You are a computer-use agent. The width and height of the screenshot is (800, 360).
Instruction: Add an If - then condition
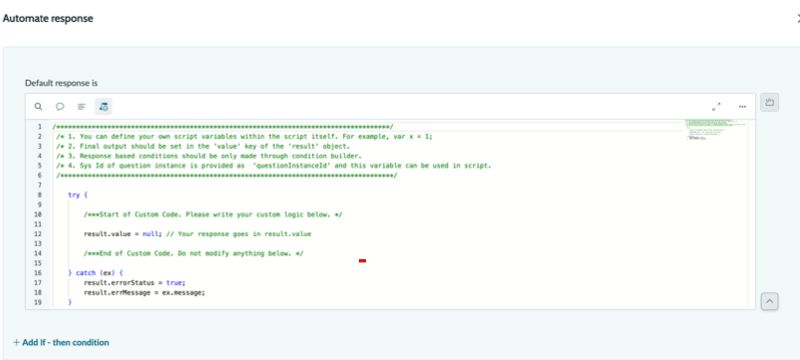pyautogui.click(x=61, y=342)
